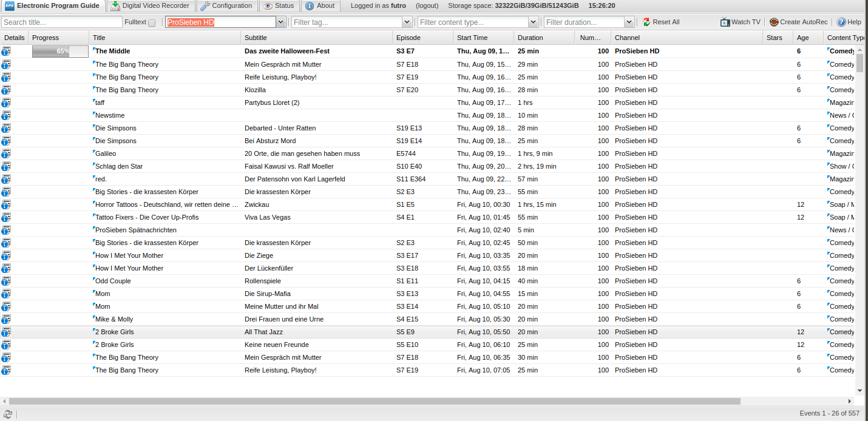Select the duration cell '2 hrs, 19 min'
Image resolution: width=868 pixels, height=421 pixels.
537,166
